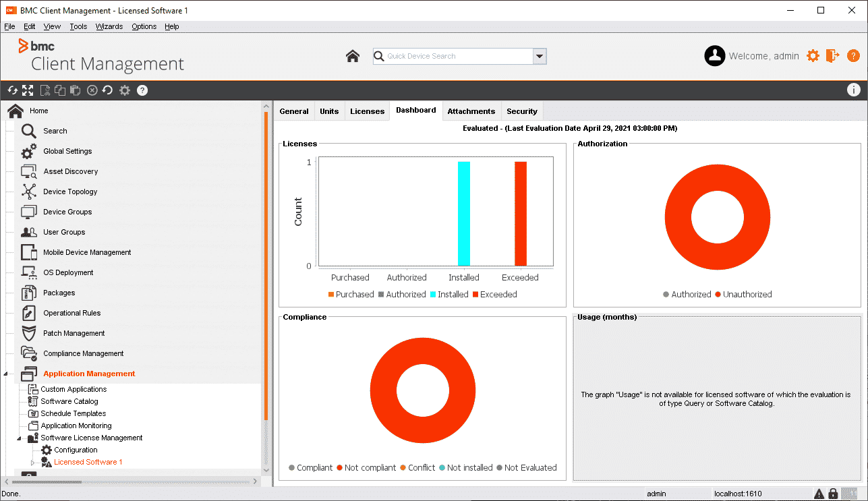This screenshot has height=501, width=868.
Task: Select Configuration under Software License Management
Action: 76,450
